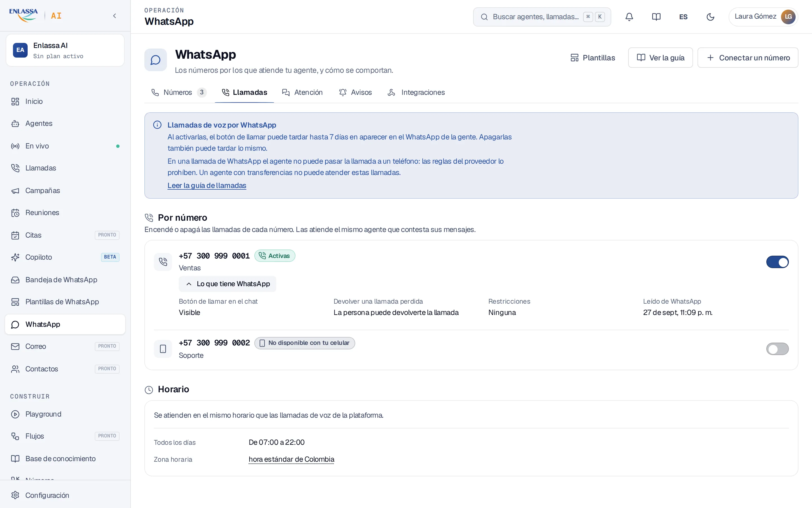
Task: Click the Inicio dashboard icon in sidebar
Action: [15, 102]
